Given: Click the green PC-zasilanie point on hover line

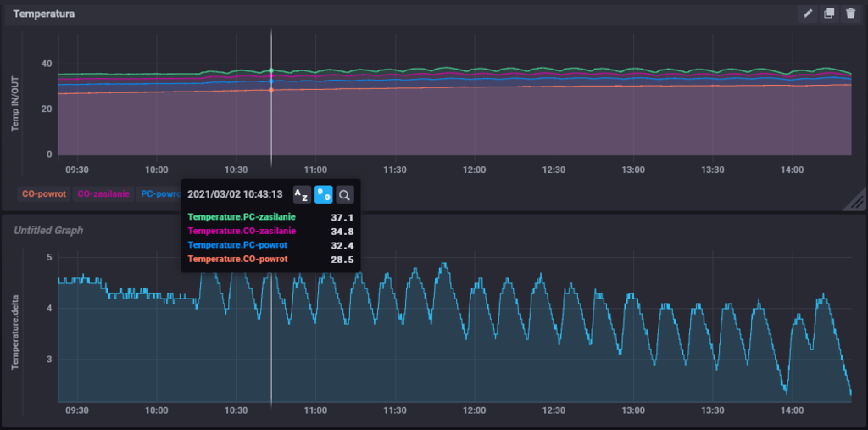Looking at the screenshot, I should [271, 70].
